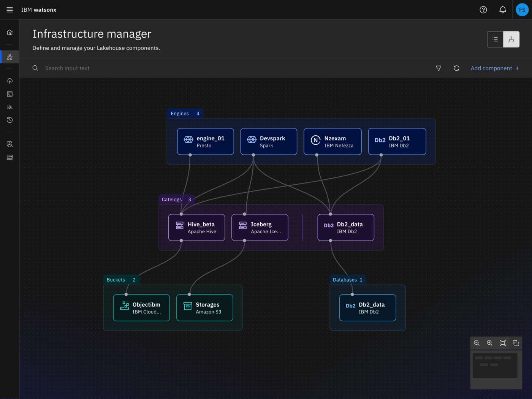Click the Catelogs group label
The height and width of the screenshot is (399, 532).
tap(177, 199)
